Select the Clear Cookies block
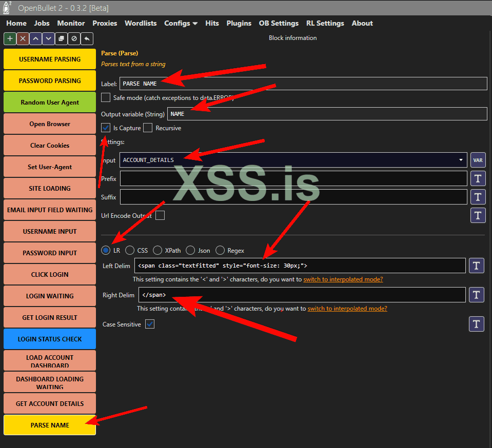492x448 pixels. click(50, 145)
